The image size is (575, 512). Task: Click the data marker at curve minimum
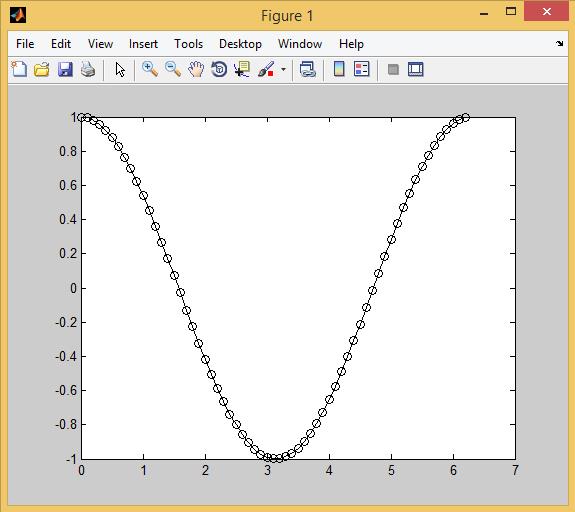click(x=274, y=458)
